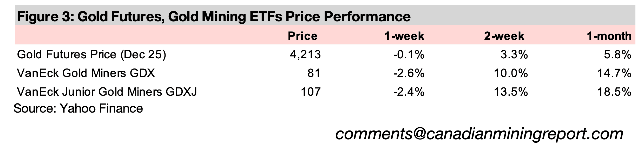The width and height of the screenshot is (644, 152).
Task: Select the 18.5% GDXJ 1-month cell
Action: pyautogui.click(x=614, y=92)
